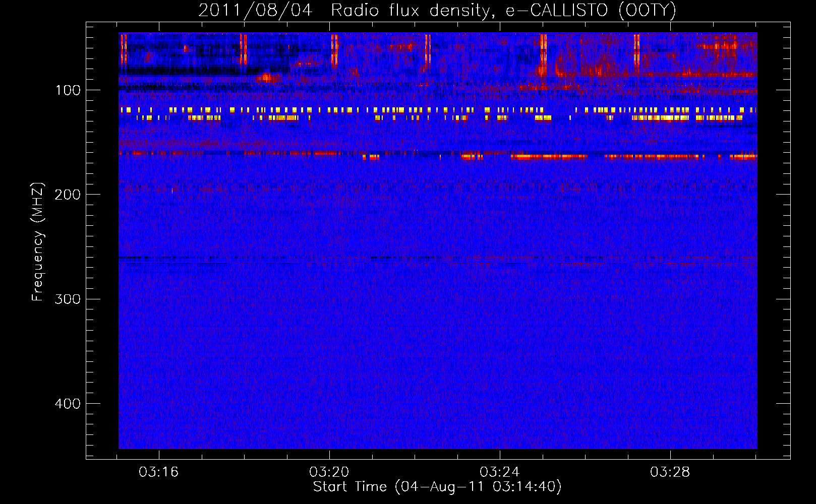The height and width of the screenshot is (504, 816).
Task: Click the 03:28 time tick label
Action: (670, 472)
